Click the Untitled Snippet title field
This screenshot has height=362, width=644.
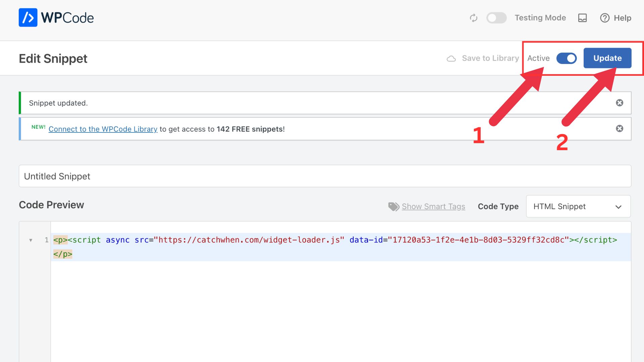(325, 176)
